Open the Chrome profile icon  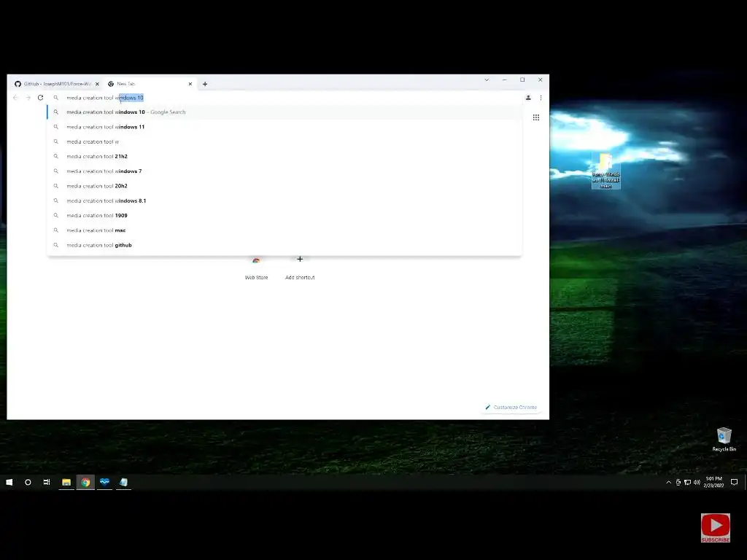tap(528, 98)
